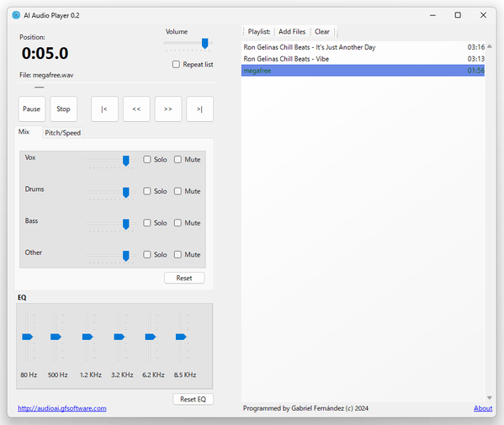Rewind using the << button

[x=136, y=109]
